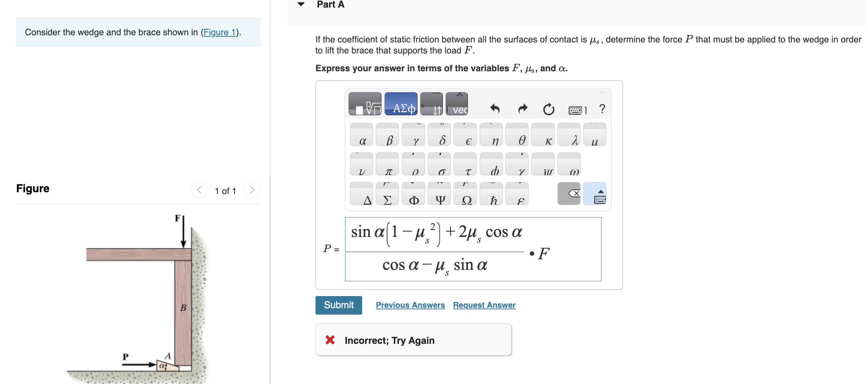The height and width of the screenshot is (384, 868).
Task: Go to next figure with right chevron
Action: tap(252, 190)
